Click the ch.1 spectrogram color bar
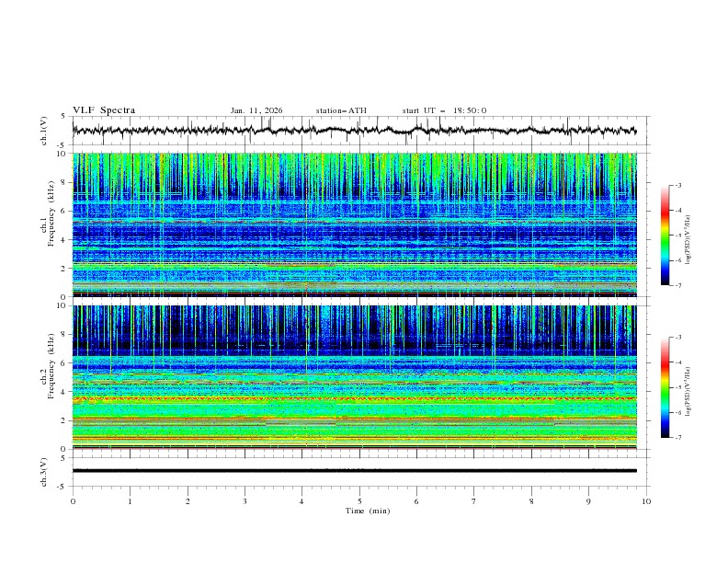The image size is (728, 563). (x=665, y=236)
